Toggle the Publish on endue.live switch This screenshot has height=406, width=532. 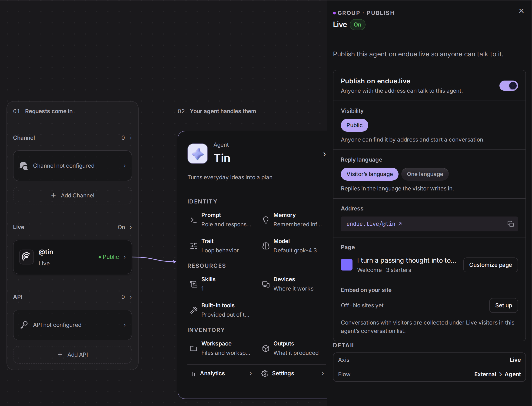(508, 85)
